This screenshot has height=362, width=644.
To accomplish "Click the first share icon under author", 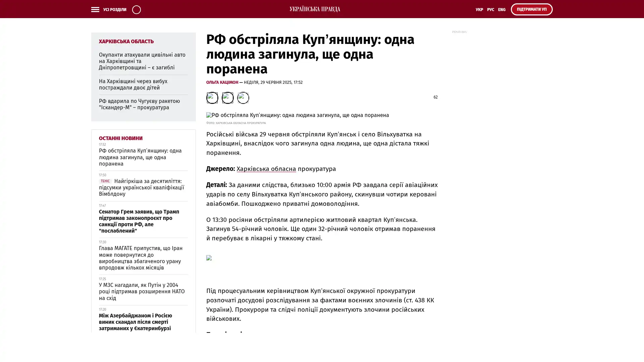I will pyautogui.click(x=212, y=98).
